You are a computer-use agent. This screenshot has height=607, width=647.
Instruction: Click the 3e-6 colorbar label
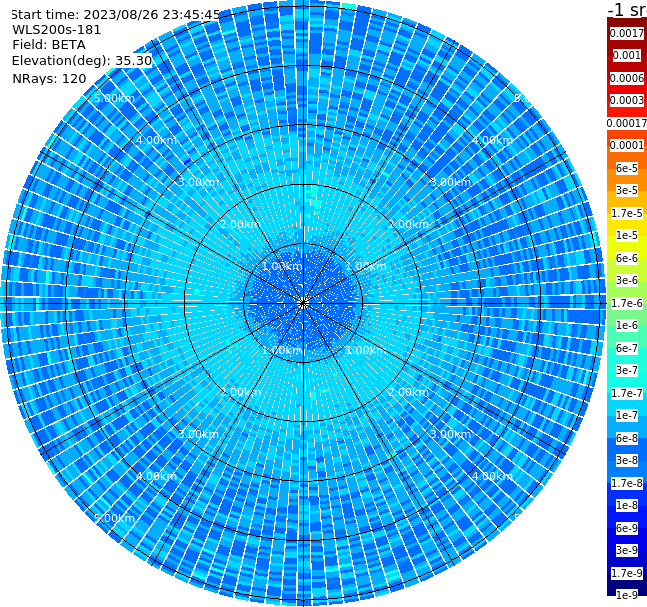point(627,280)
